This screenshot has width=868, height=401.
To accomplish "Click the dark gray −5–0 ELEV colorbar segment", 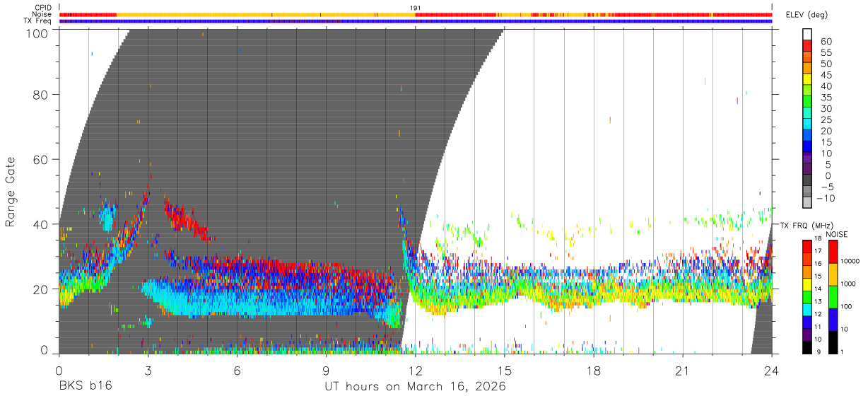I will pos(807,180).
